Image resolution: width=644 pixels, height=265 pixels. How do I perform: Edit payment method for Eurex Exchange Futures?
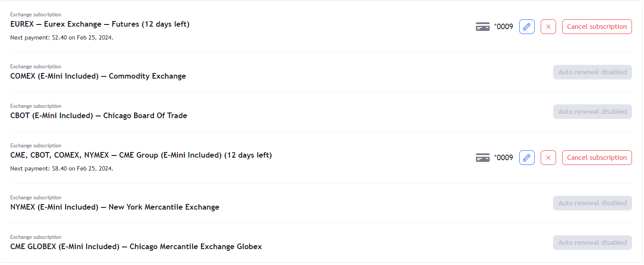527,27
